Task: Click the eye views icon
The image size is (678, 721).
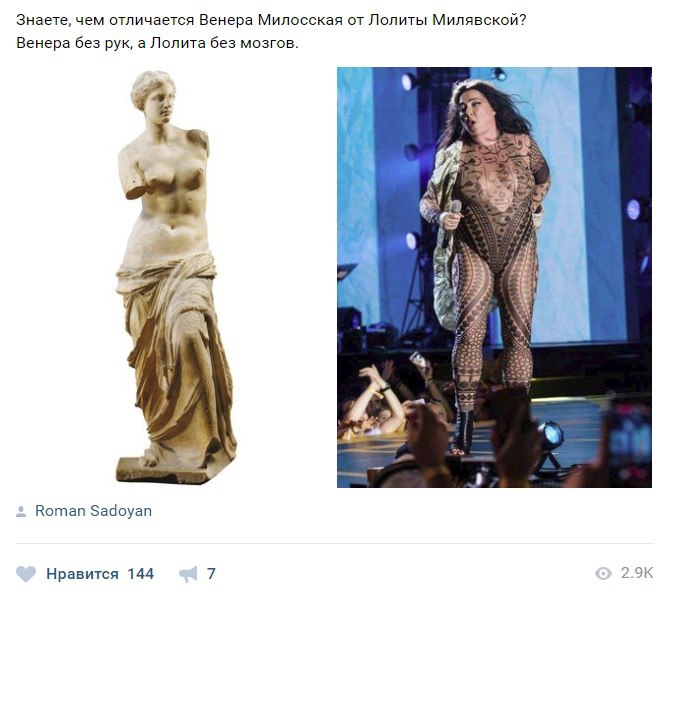Action: click(x=603, y=573)
